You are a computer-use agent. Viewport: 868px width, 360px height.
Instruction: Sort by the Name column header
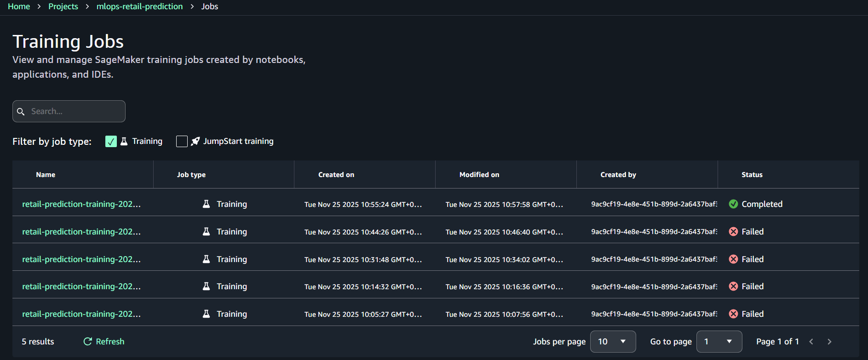click(46, 175)
